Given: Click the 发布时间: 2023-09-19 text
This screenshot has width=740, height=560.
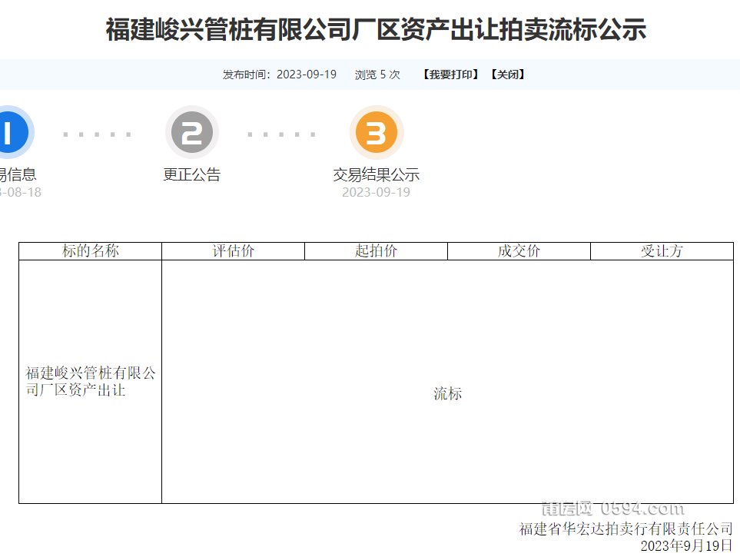Looking at the screenshot, I should click(280, 75).
